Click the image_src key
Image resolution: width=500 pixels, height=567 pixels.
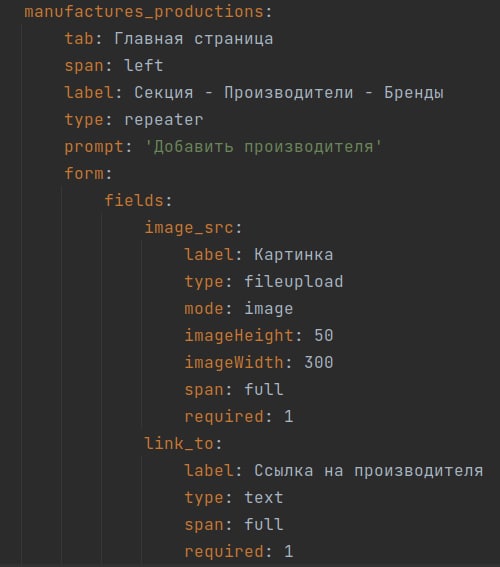click(189, 228)
